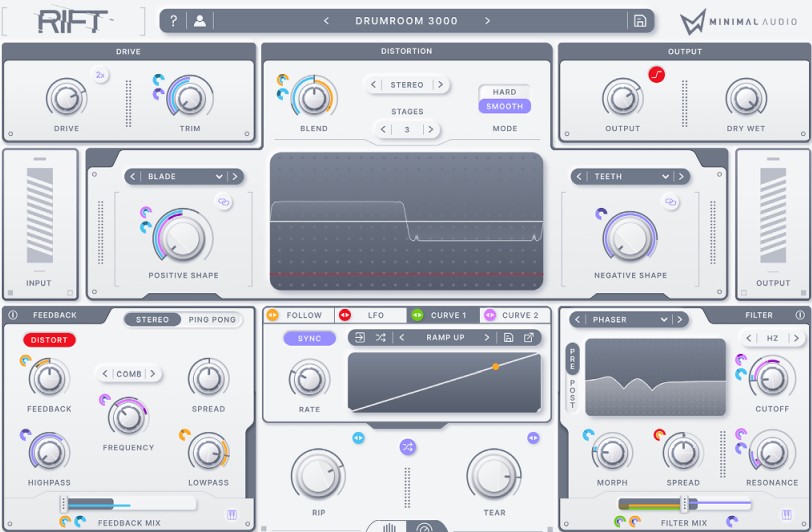Increase the distortion Stages value
812x532 pixels.
point(430,130)
